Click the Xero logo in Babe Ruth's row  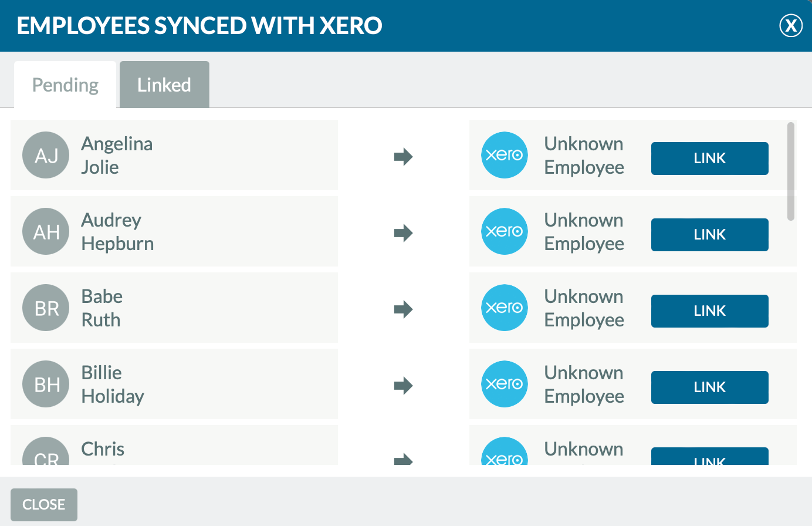(x=505, y=308)
